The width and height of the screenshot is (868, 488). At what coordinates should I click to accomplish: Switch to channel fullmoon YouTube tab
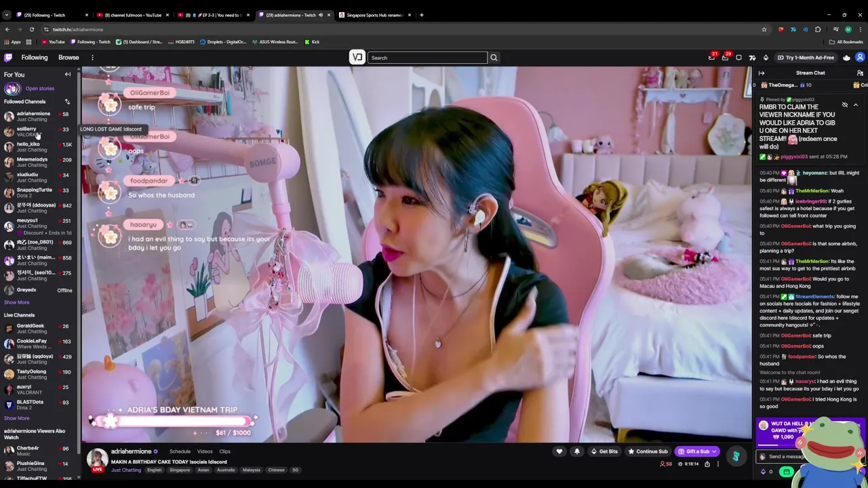pos(133,15)
